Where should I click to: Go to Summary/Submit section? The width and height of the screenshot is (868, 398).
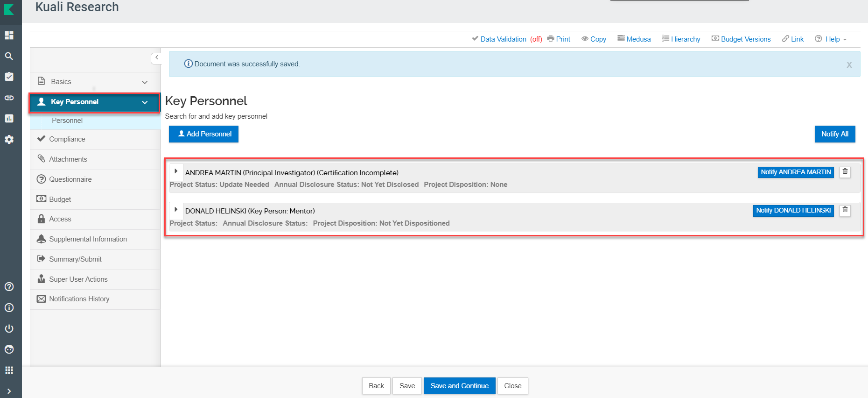click(95, 259)
